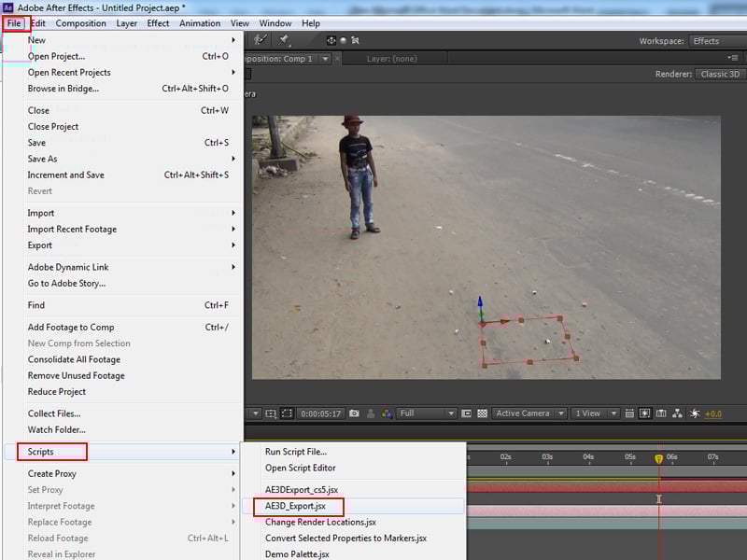
Task: Click the 03s mark on the time ruler
Action: tap(547, 457)
